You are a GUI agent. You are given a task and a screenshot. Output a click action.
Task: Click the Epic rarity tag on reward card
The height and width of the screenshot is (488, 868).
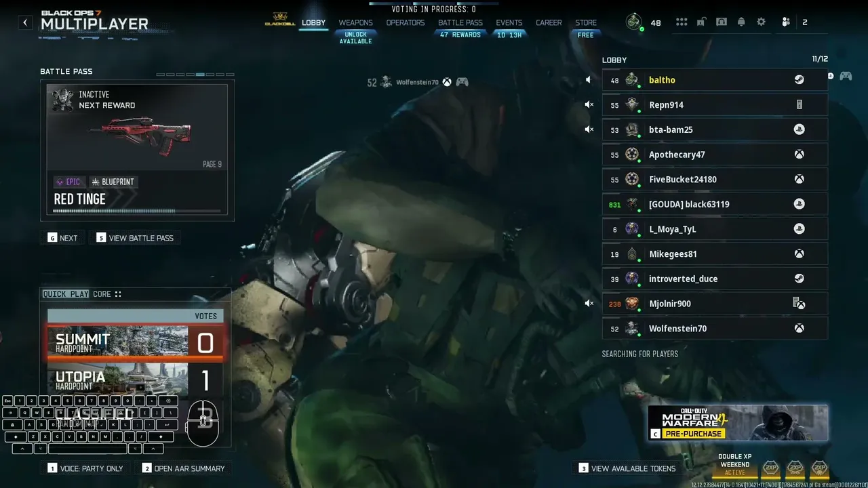tap(68, 182)
